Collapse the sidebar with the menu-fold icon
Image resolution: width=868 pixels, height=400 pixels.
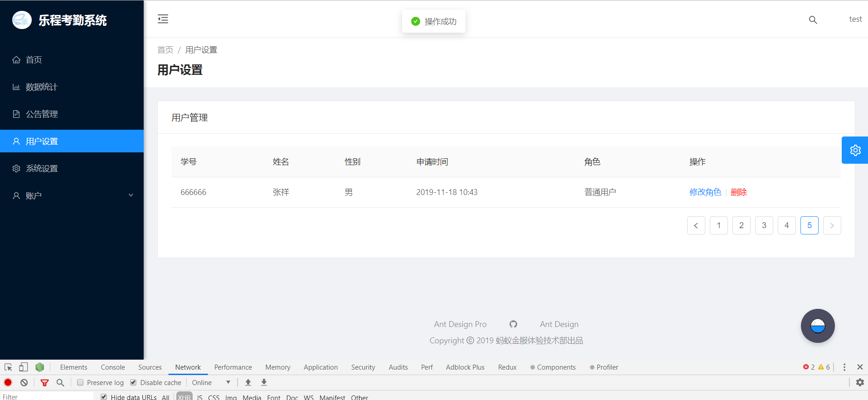163,19
